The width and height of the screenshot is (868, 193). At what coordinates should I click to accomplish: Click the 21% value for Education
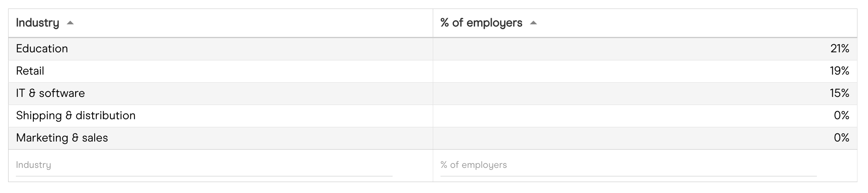[840, 49]
